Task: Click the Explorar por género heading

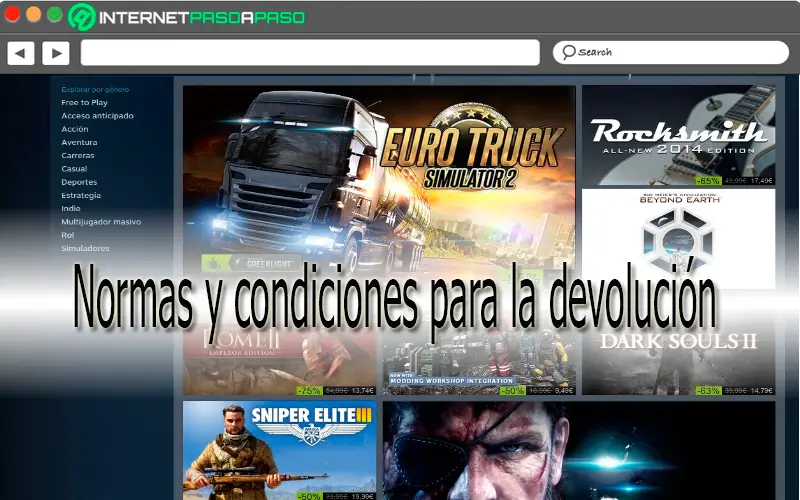Action: (95, 89)
